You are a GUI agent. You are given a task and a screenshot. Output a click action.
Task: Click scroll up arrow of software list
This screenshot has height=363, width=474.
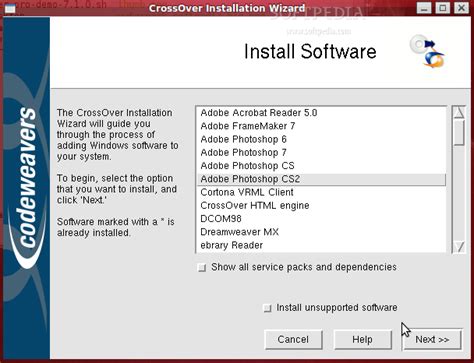(x=459, y=113)
